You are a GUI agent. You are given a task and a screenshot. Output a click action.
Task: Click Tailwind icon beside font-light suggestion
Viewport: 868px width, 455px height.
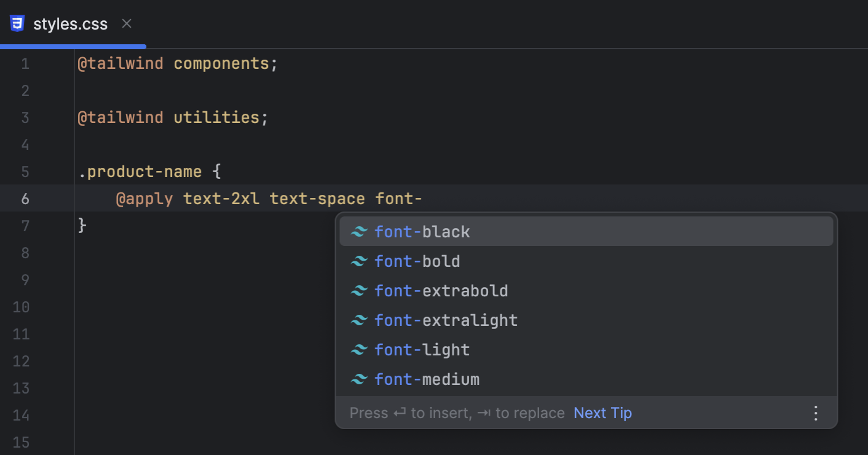pos(359,350)
